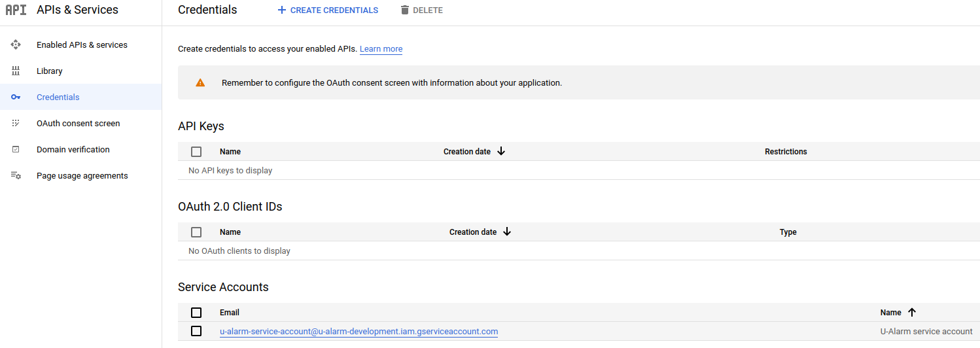Select all OAuth 2.0 Client IDs checkbox

coord(196,232)
